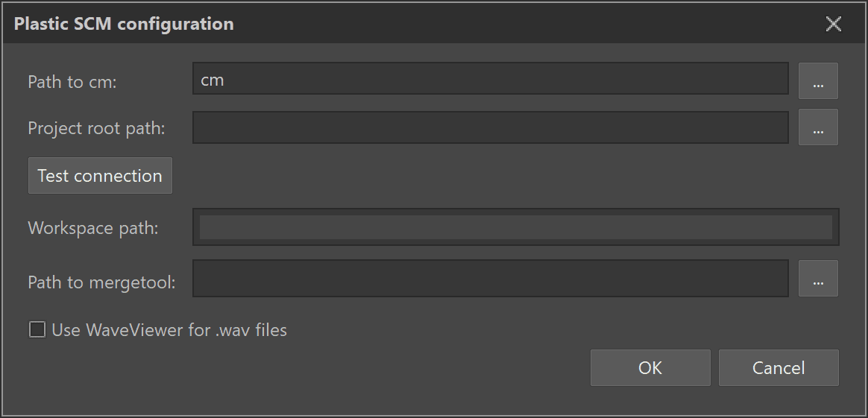Open the file browser for Project root path
Viewport: 868px width, 418px height.
[x=818, y=127]
